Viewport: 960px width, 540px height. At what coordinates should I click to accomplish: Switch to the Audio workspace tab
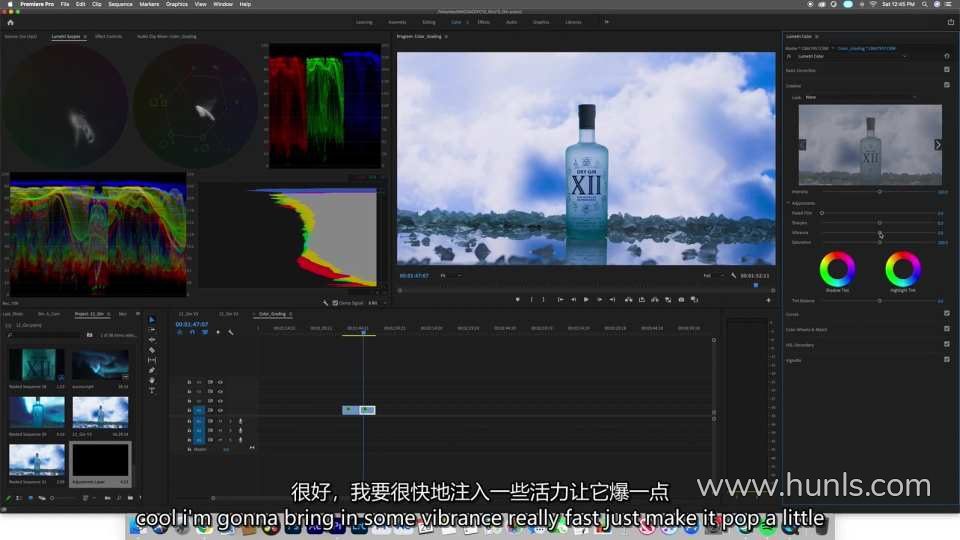coord(511,22)
